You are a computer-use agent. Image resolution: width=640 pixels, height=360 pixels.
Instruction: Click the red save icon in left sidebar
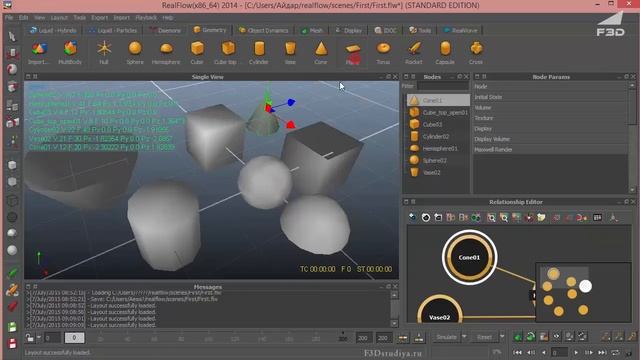coord(12,343)
